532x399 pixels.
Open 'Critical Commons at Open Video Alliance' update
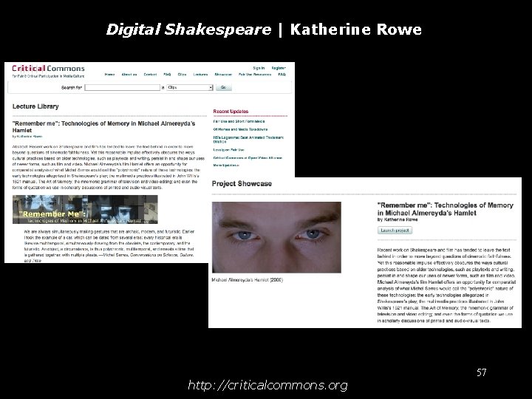pyautogui.click(x=248, y=158)
